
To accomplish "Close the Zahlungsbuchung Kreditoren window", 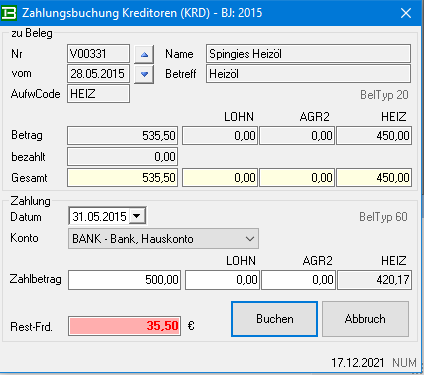I will point(406,13).
